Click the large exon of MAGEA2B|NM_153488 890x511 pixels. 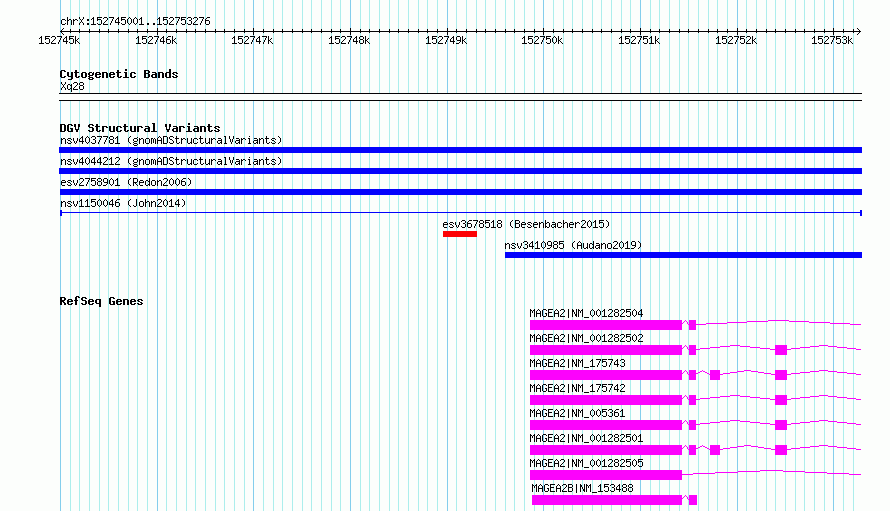(x=607, y=500)
